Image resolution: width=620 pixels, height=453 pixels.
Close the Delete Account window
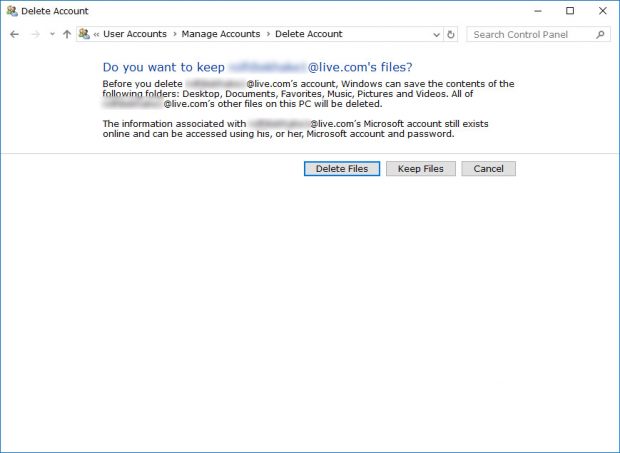tap(603, 11)
